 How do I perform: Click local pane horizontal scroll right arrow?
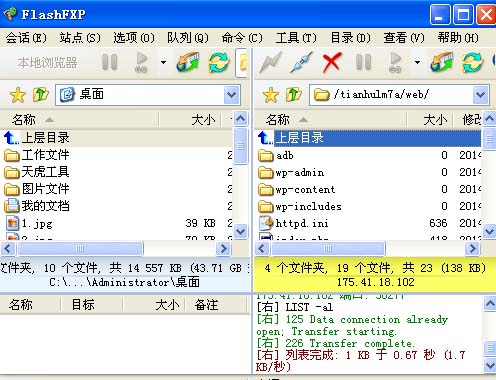pyautogui.click(x=223, y=249)
